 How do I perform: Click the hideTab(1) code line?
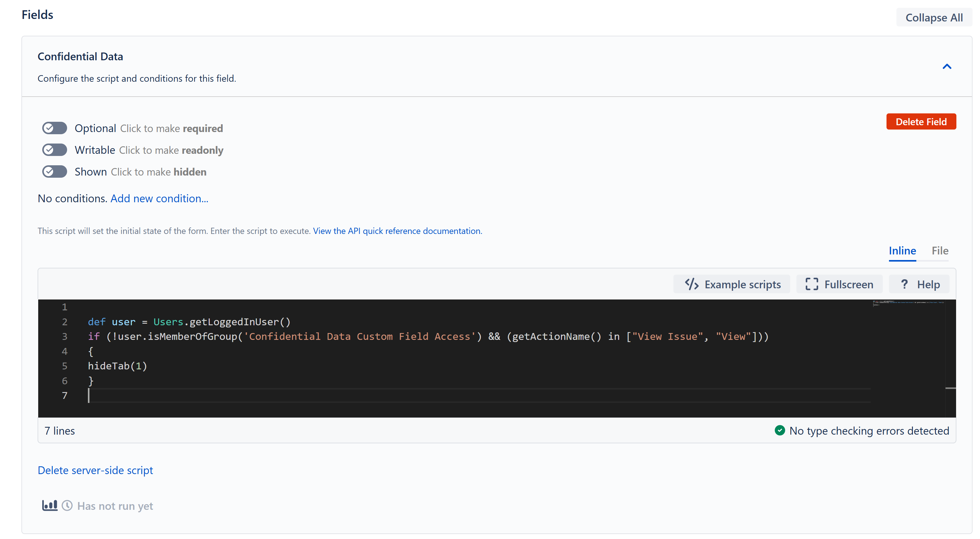(117, 366)
